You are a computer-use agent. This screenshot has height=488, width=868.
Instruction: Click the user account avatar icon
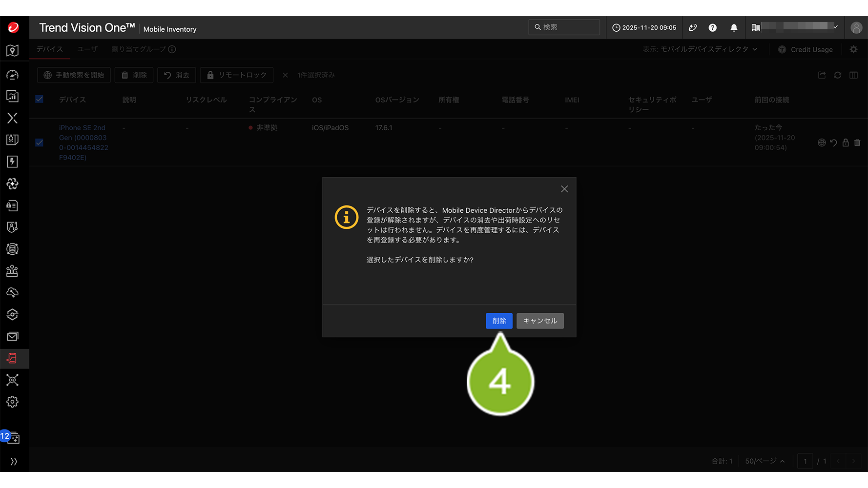856,28
